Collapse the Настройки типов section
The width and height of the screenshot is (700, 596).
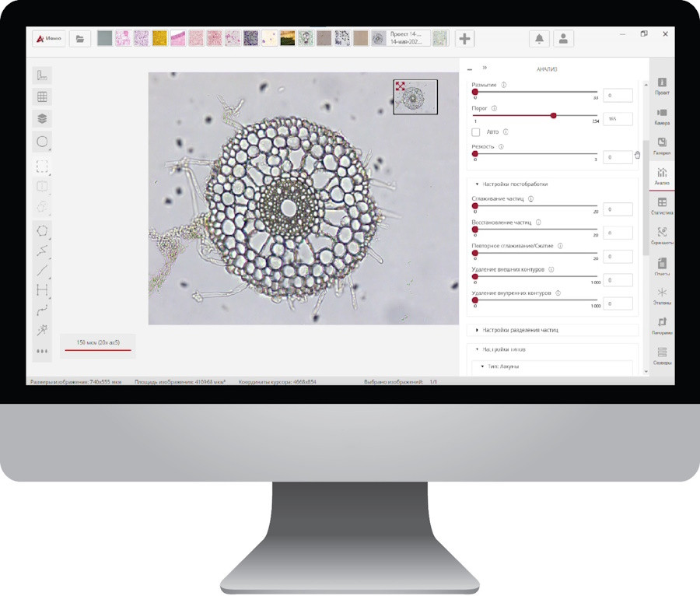478,349
